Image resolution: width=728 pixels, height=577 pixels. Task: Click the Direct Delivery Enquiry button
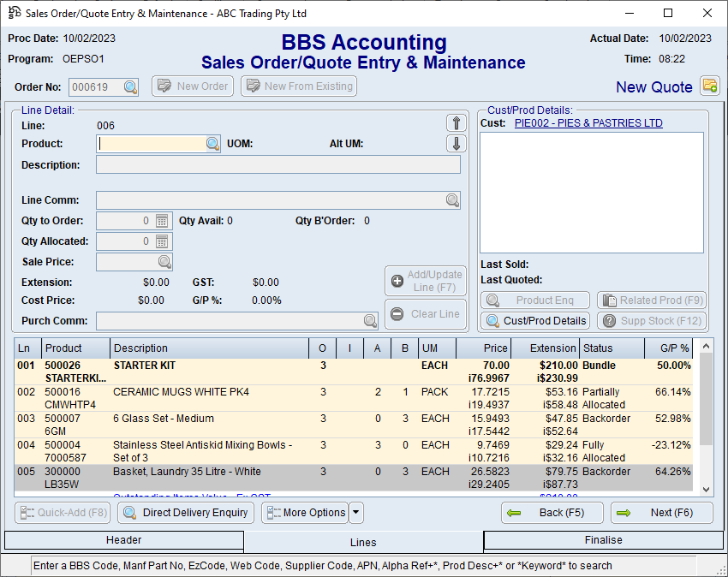click(x=186, y=513)
